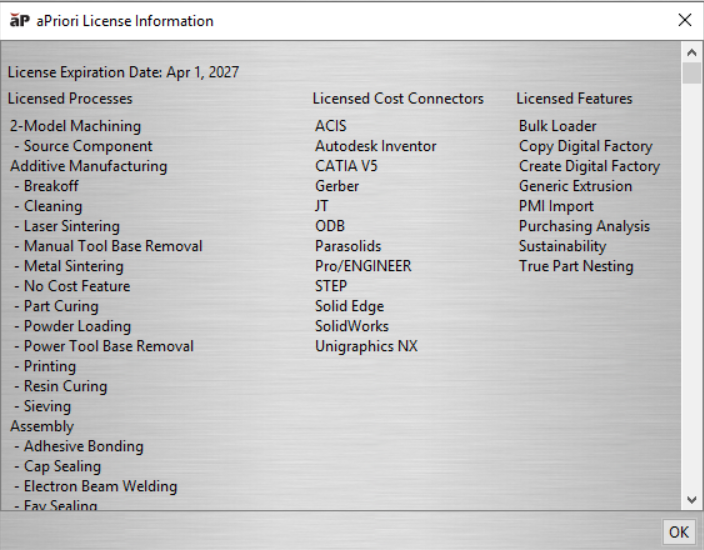Click the aP logo in title bar
This screenshot has width=704, height=550.
pos(20,21)
